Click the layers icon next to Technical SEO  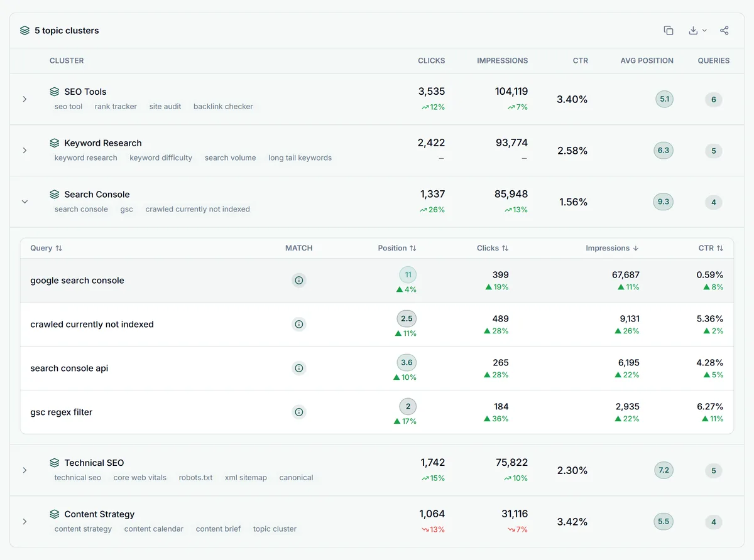tap(55, 463)
